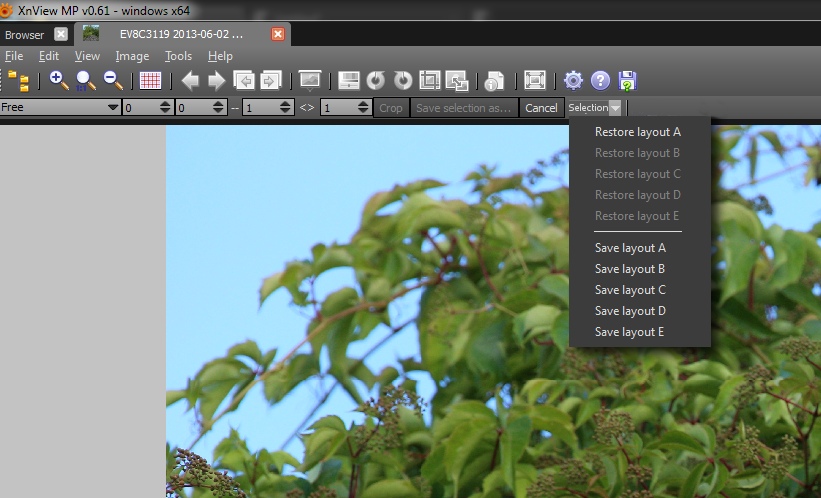The height and width of the screenshot is (498, 821).
Task: Click the resize image toolbar icon
Action: point(457,81)
